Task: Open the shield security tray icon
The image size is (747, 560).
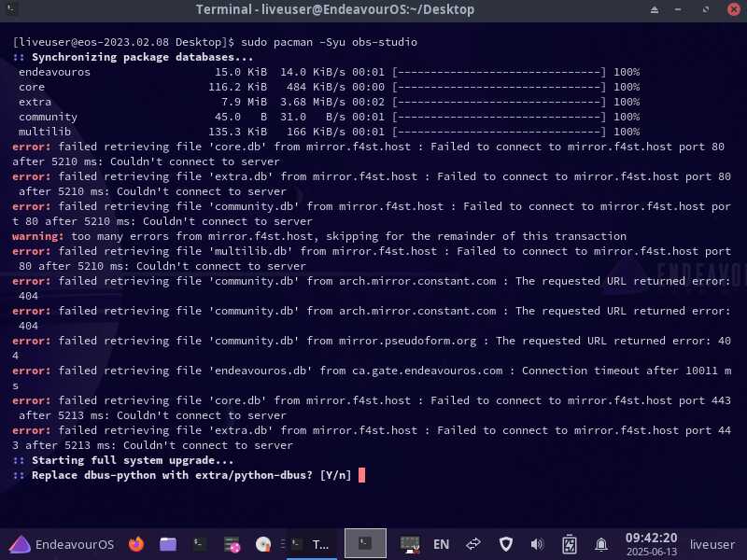Action: click(506, 544)
